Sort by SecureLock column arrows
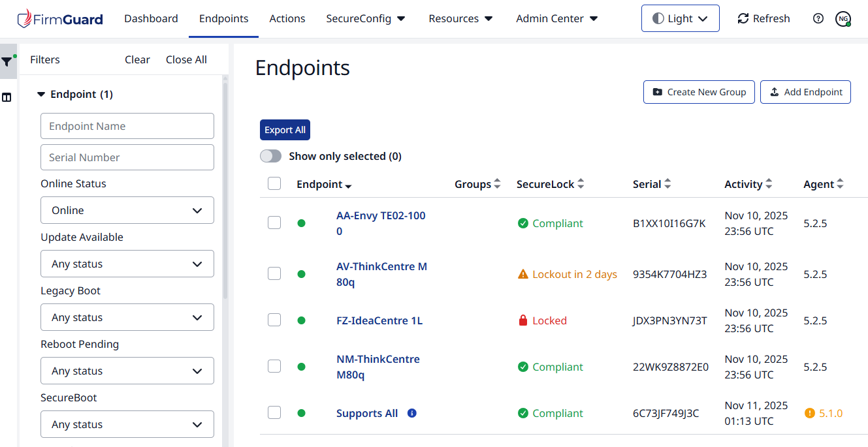 (581, 184)
